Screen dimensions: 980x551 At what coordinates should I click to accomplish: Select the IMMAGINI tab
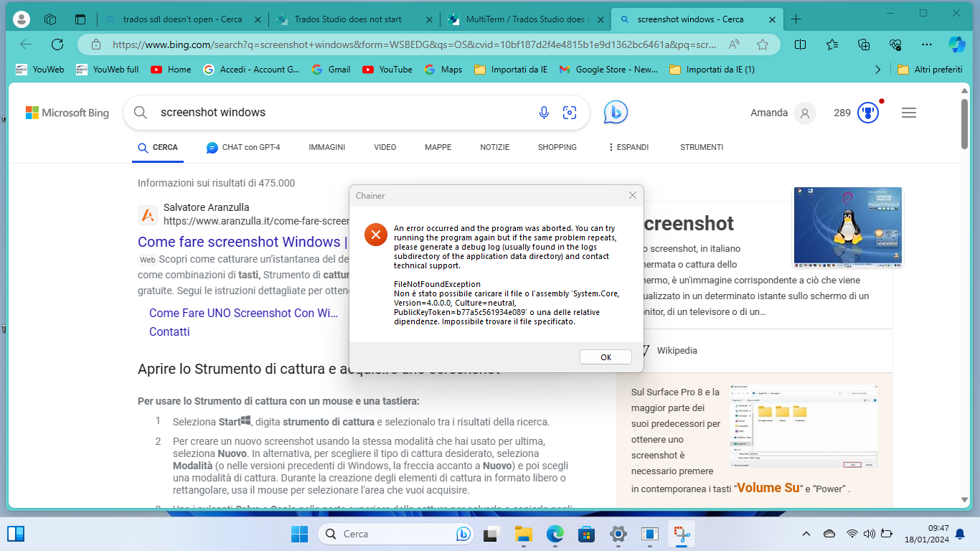(327, 147)
